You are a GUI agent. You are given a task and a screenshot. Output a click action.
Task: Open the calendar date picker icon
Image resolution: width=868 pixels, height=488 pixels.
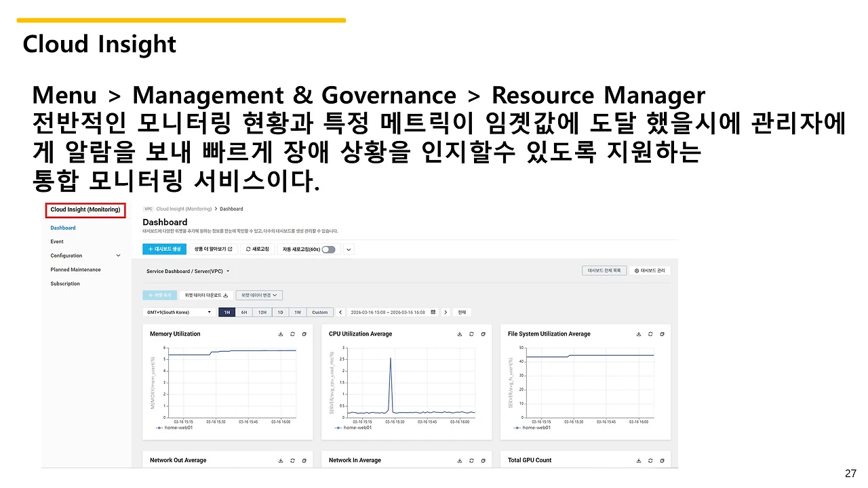pyautogui.click(x=433, y=312)
